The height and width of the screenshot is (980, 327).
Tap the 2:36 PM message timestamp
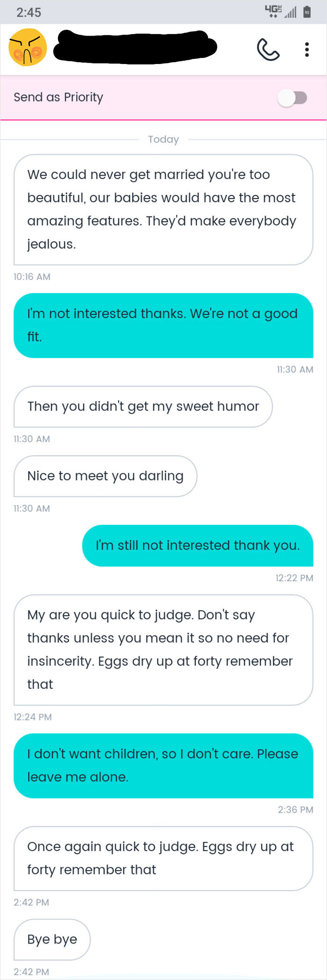[295, 809]
